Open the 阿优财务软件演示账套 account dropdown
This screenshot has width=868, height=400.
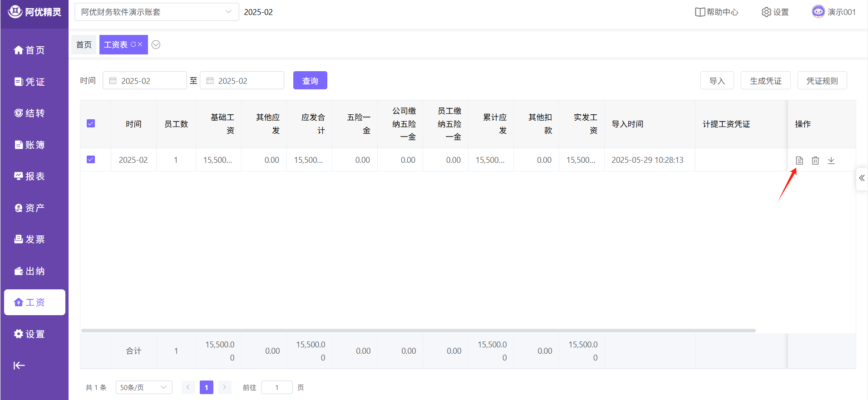pyautogui.click(x=157, y=12)
